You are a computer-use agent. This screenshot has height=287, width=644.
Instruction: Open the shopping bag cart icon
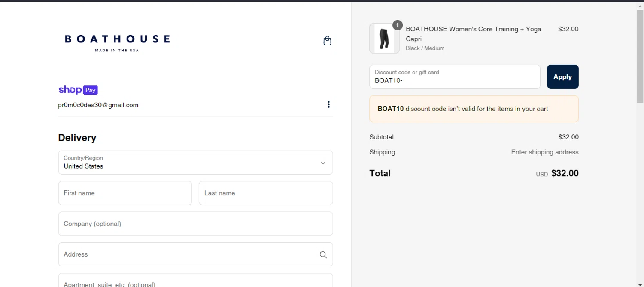click(327, 41)
